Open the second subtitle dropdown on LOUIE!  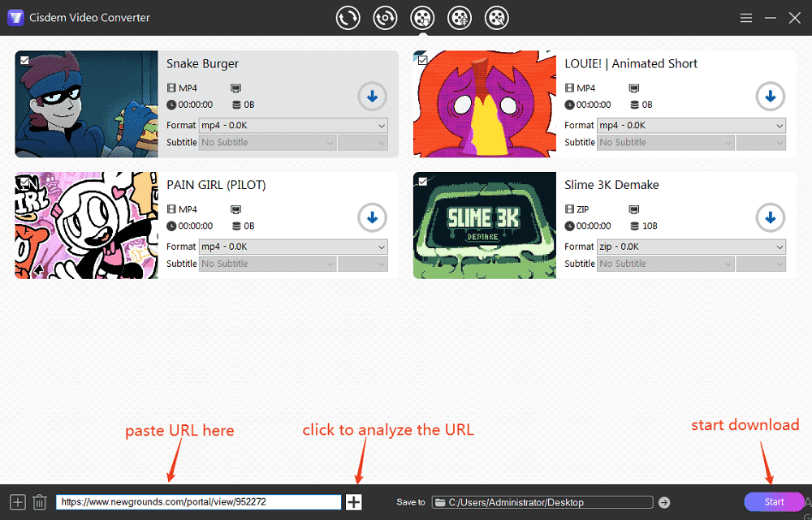[762, 142]
